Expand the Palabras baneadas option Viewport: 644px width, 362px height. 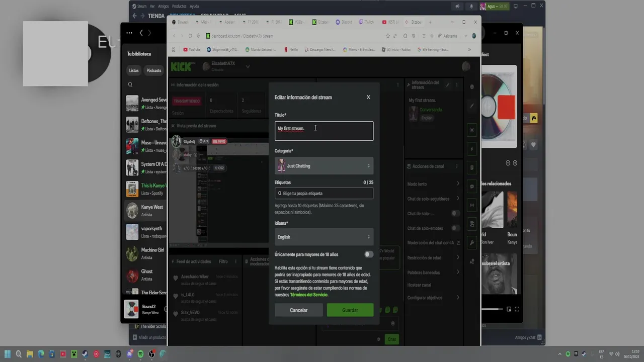tap(434, 273)
